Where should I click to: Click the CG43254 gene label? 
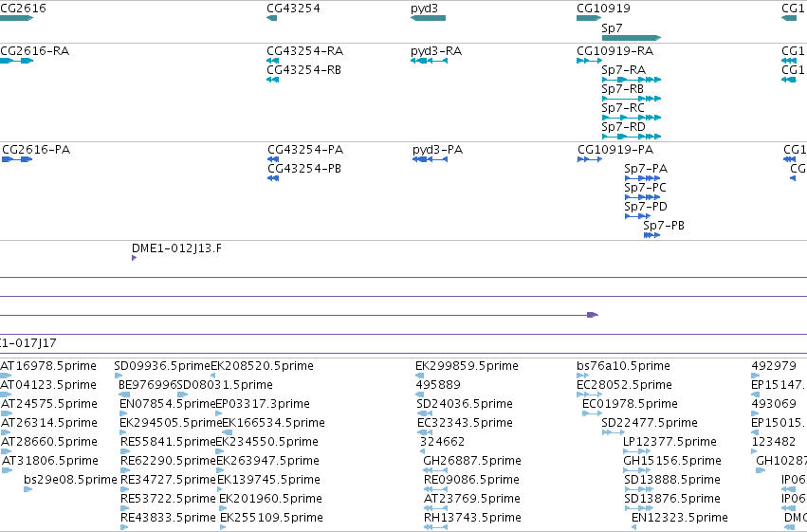click(x=293, y=9)
